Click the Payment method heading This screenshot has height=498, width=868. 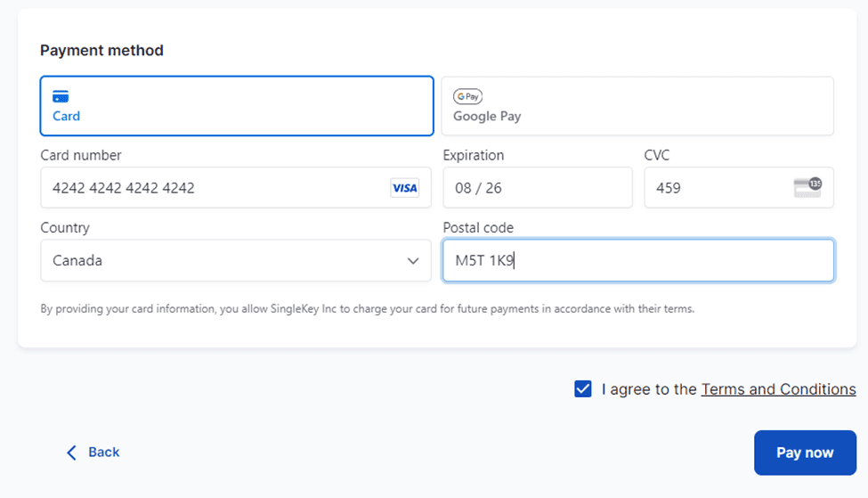tap(101, 51)
